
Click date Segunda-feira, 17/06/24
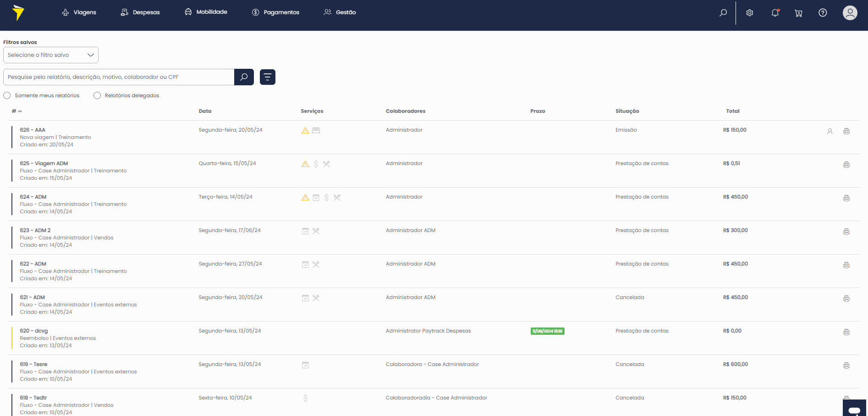(x=230, y=230)
